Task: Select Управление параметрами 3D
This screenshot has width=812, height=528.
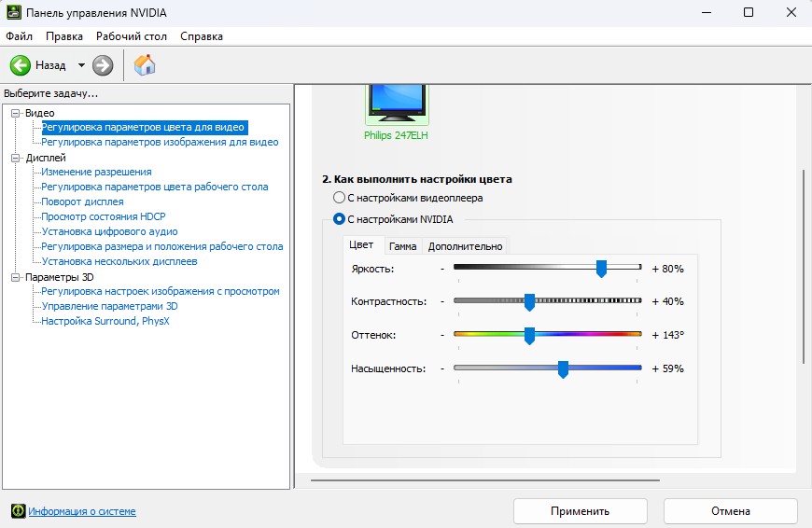Action: (x=109, y=306)
